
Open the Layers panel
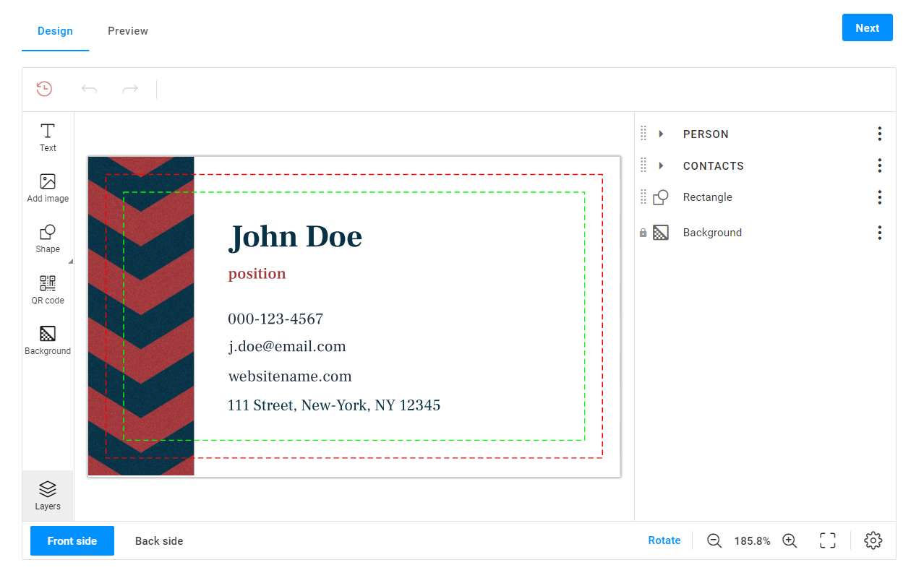47,495
